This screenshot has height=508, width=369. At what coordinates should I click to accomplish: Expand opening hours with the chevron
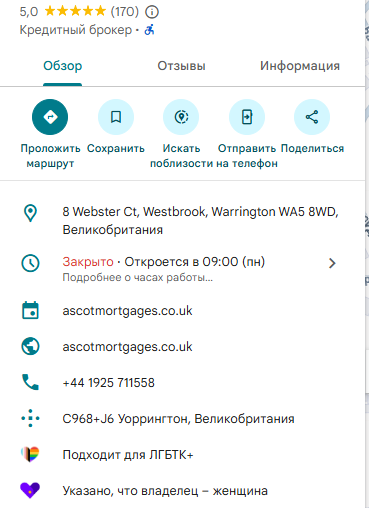pos(332,263)
